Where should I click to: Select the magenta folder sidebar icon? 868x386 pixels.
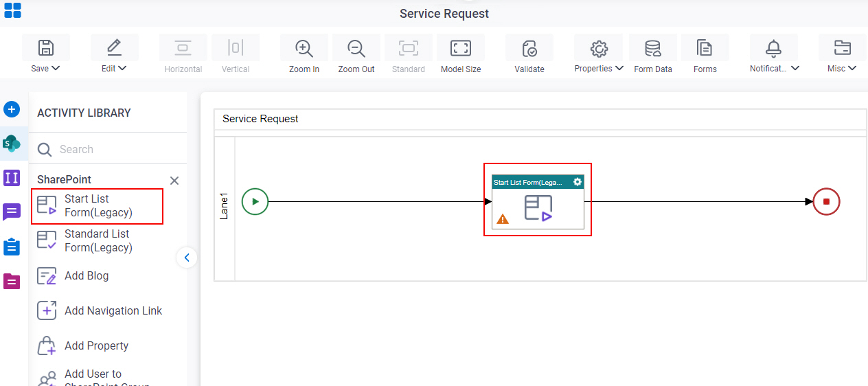pyautogui.click(x=12, y=281)
